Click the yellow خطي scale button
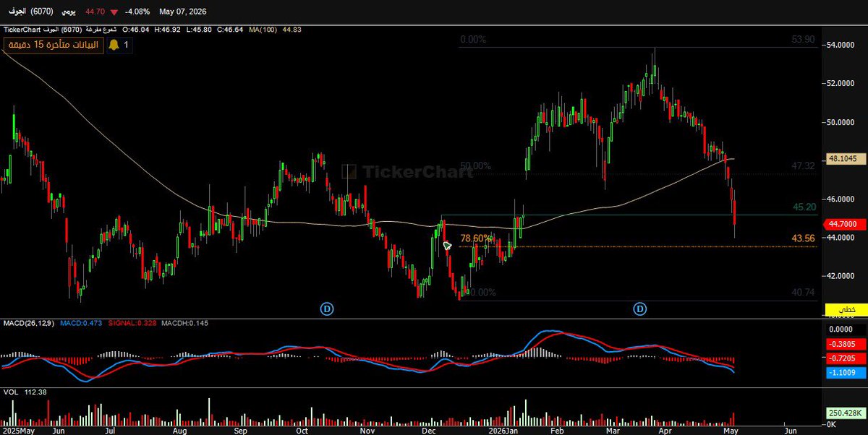This screenshot has width=868, height=435. click(x=846, y=310)
